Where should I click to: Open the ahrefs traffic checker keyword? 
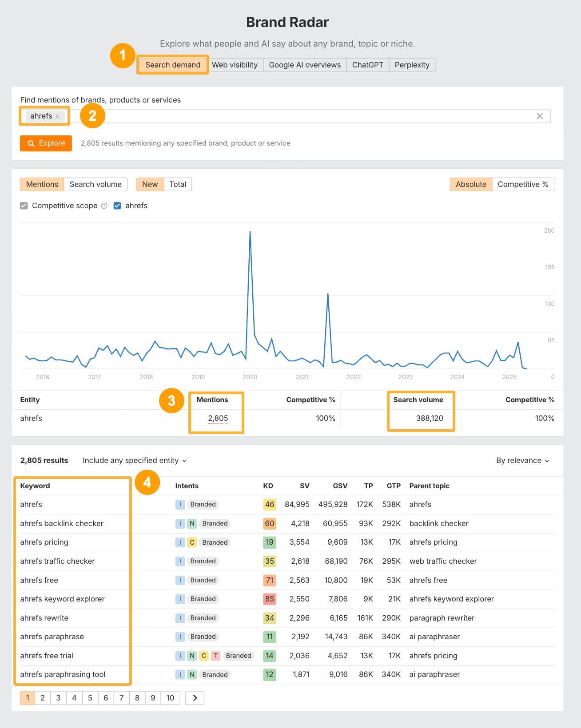coord(57,561)
